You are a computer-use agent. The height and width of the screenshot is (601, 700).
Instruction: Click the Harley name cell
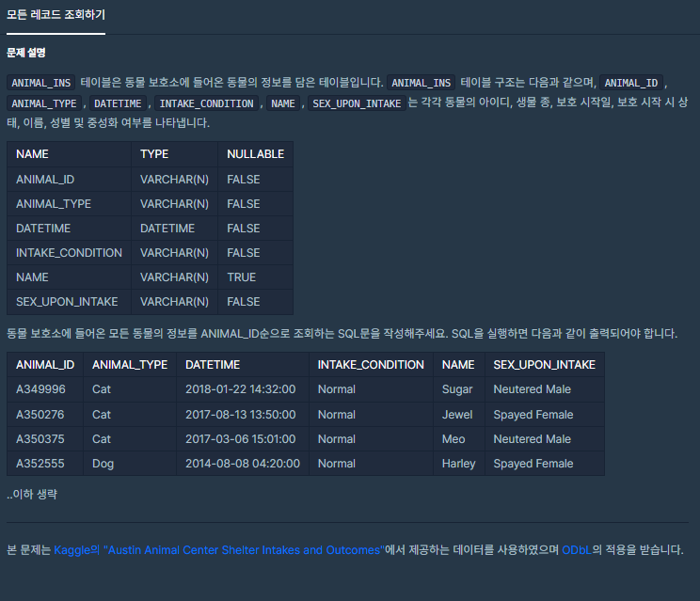(x=458, y=464)
